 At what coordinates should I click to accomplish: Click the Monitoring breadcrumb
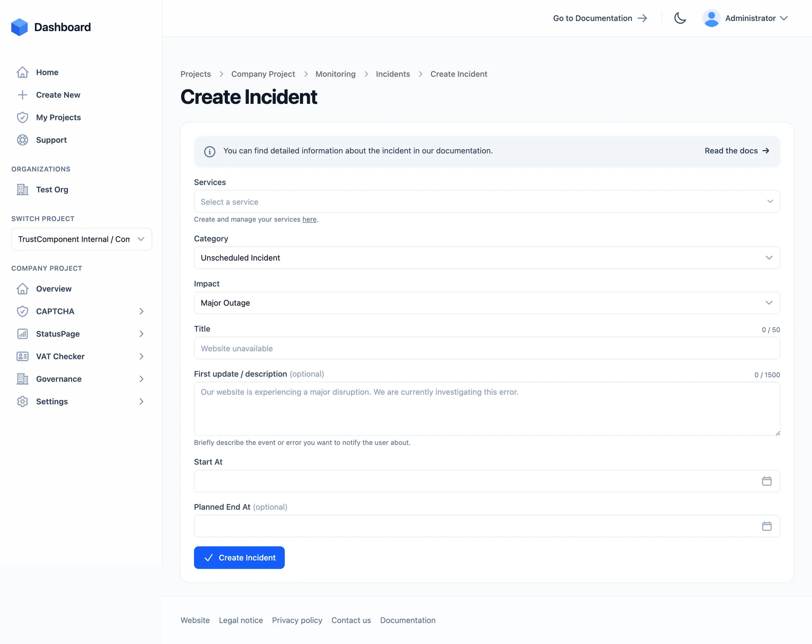coord(335,74)
